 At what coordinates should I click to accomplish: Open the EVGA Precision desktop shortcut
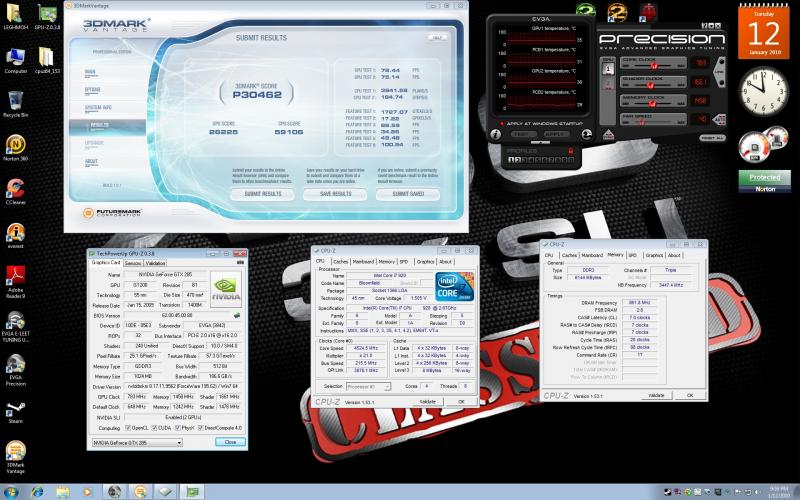coord(15,371)
